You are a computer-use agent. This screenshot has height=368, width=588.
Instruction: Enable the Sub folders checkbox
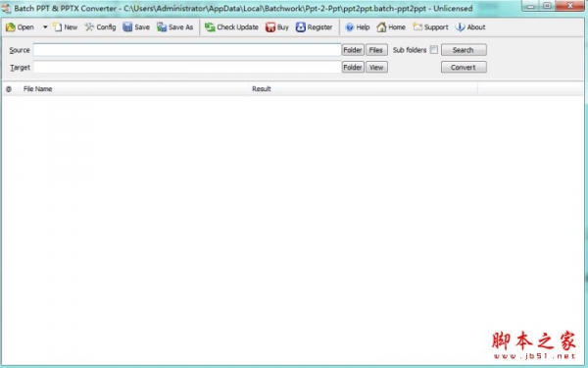click(434, 50)
